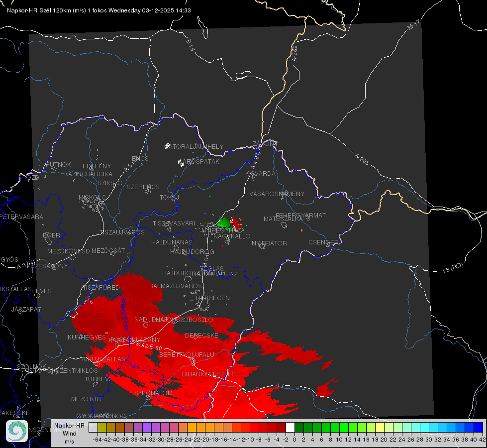Click the A-265 road label
487x448 pixels.
[x=362, y=159]
